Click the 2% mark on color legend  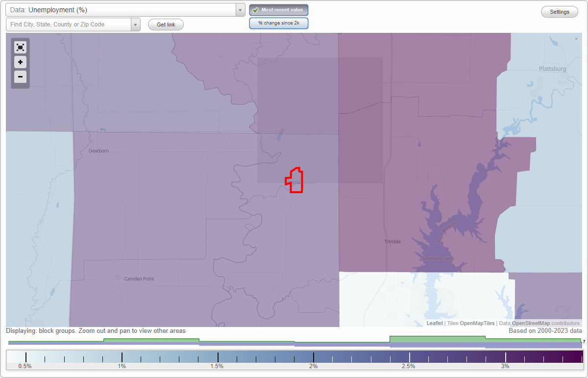313,366
